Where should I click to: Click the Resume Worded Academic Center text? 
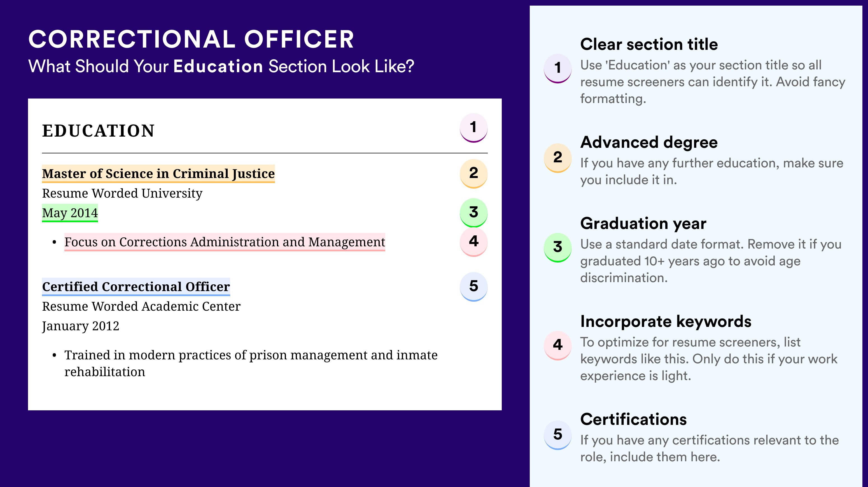(141, 306)
